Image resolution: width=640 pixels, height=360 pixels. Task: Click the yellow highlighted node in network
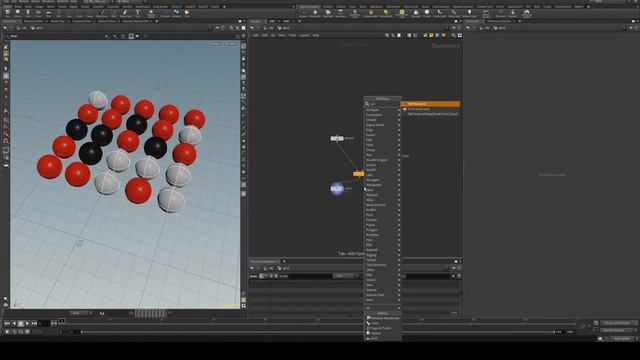coord(359,174)
